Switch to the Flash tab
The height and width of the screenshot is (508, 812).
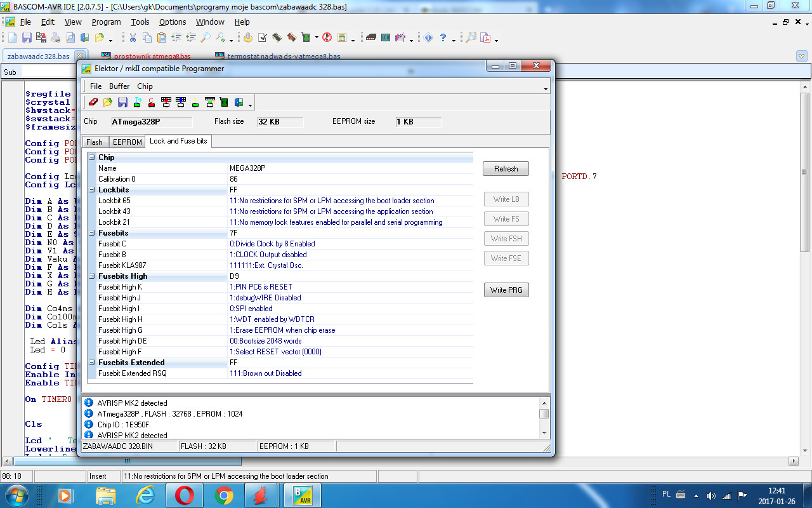click(x=95, y=142)
